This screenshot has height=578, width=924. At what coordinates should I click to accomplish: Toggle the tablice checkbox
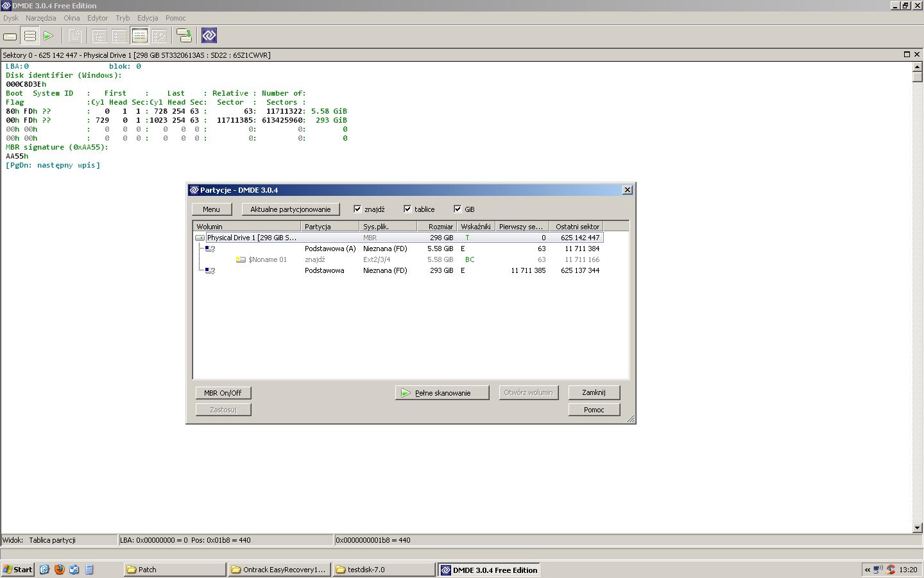407,209
